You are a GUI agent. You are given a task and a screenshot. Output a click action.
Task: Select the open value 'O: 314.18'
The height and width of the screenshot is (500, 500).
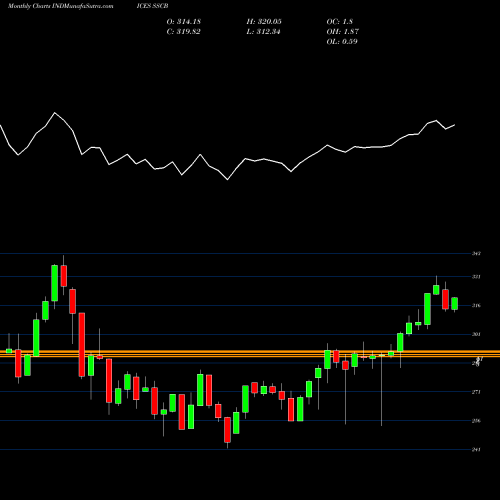184,22
